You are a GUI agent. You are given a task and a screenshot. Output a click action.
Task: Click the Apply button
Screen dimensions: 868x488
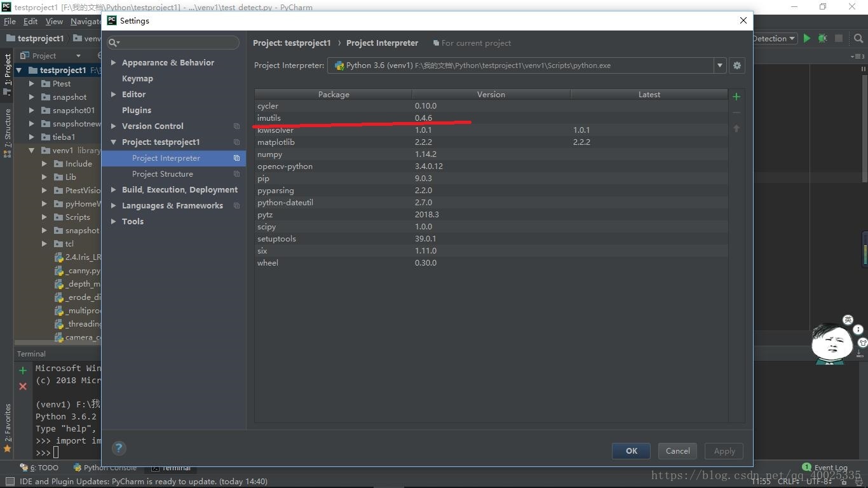(x=724, y=451)
